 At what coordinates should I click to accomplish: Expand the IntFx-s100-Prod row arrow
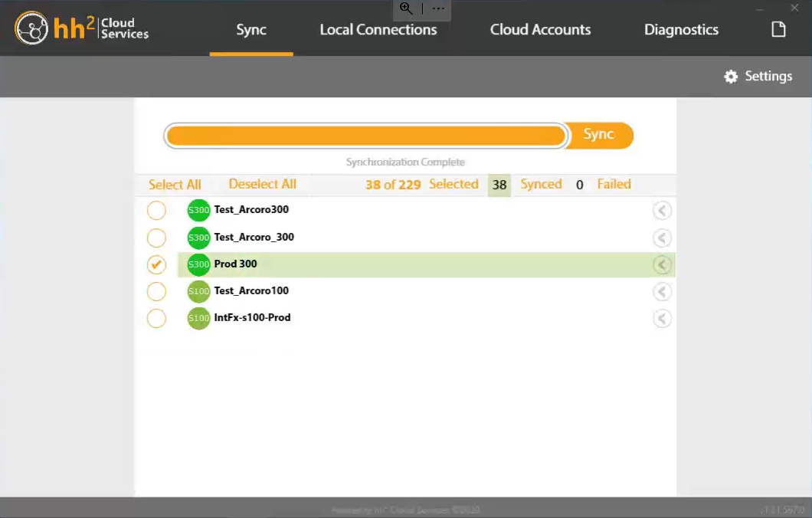(x=662, y=318)
